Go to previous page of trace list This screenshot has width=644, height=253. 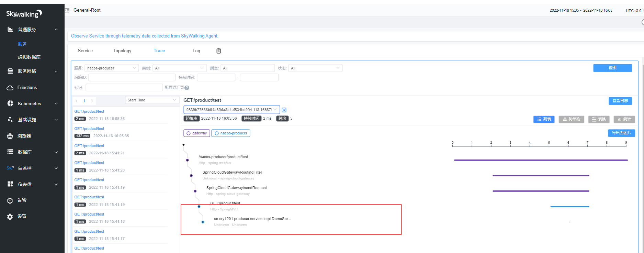point(77,101)
